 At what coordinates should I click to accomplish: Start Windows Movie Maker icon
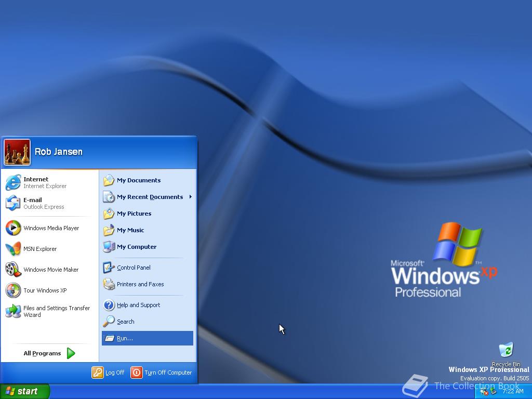click(x=13, y=270)
